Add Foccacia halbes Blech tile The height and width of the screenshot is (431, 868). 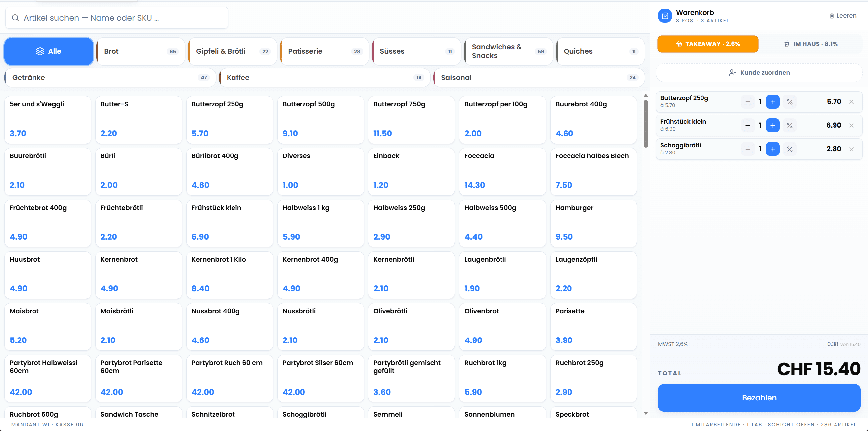[x=593, y=172]
